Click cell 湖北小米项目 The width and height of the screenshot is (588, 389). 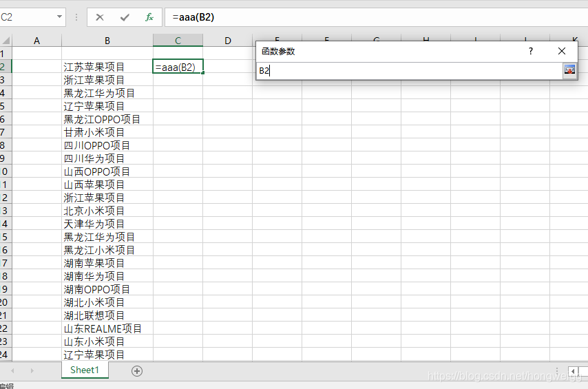coord(107,302)
